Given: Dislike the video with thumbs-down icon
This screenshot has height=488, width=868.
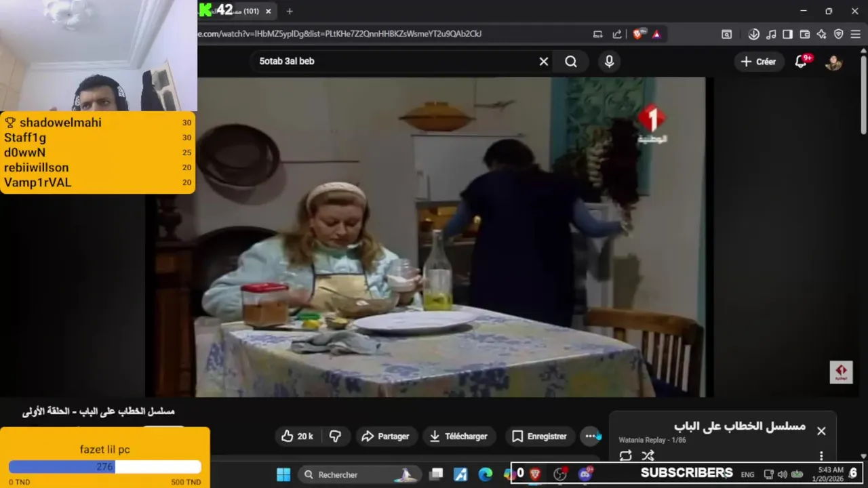Looking at the screenshot, I should [x=335, y=436].
